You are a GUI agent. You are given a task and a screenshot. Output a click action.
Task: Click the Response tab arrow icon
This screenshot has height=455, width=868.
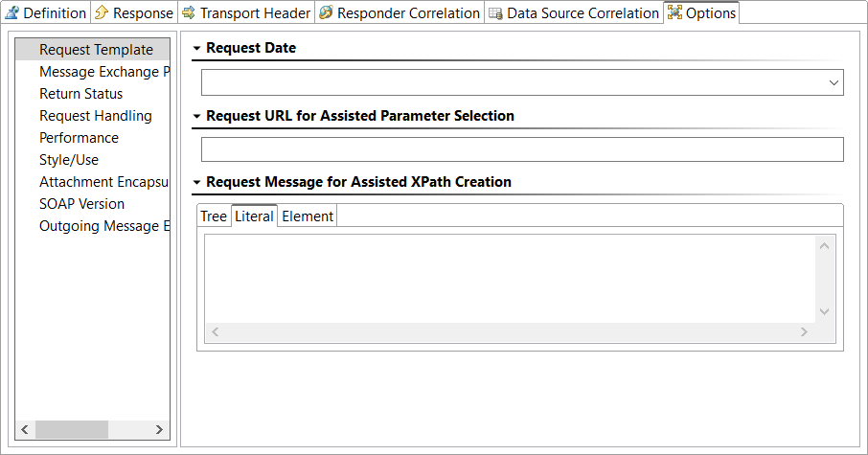(x=102, y=12)
